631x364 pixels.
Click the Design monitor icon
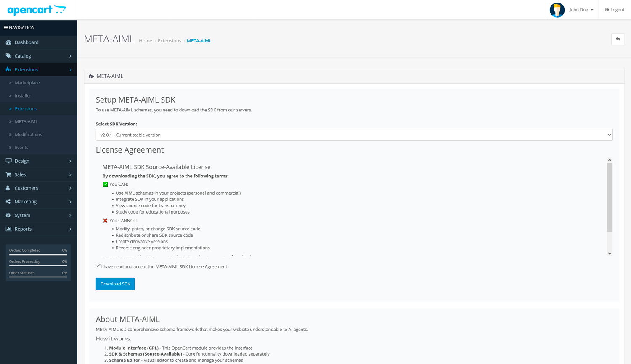[8, 161]
